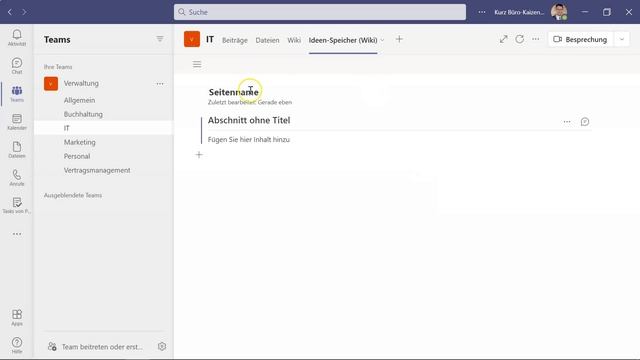Screen dimensions: 640x360
Task: Expand Ausgeblendete Teams section
Action: click(73, 196)
